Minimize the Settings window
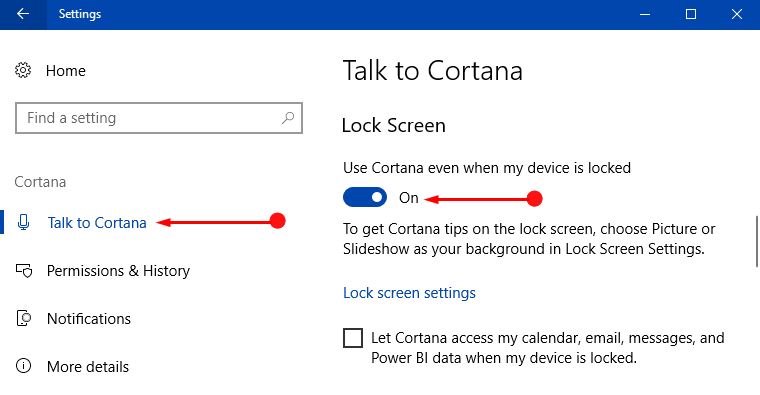The height and width of the screenshot is (395, 760). tap(645, 14)
